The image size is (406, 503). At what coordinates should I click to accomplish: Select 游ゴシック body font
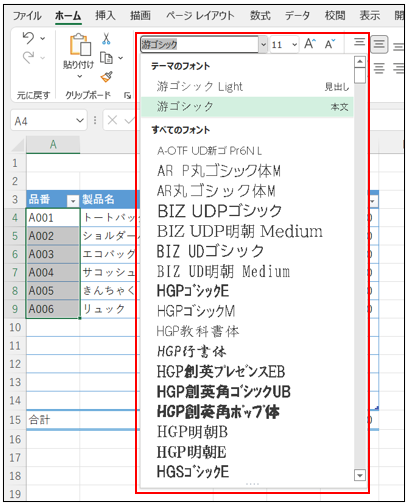coord(247,107)
